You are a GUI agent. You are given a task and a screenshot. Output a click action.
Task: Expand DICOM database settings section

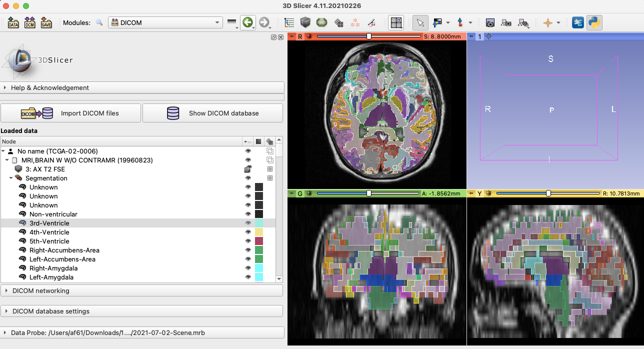142,311
